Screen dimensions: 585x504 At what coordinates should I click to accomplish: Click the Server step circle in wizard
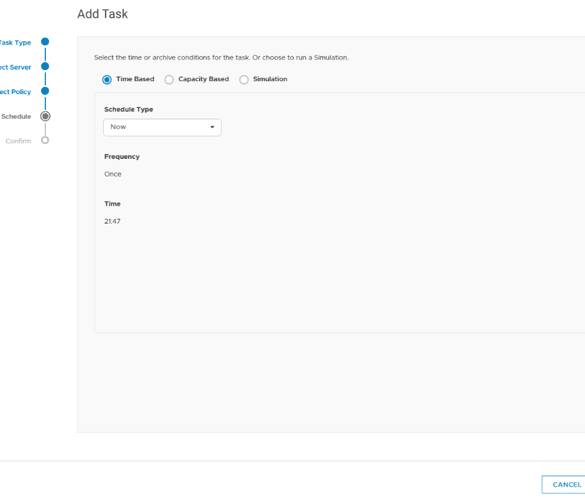tap(45, 66)
